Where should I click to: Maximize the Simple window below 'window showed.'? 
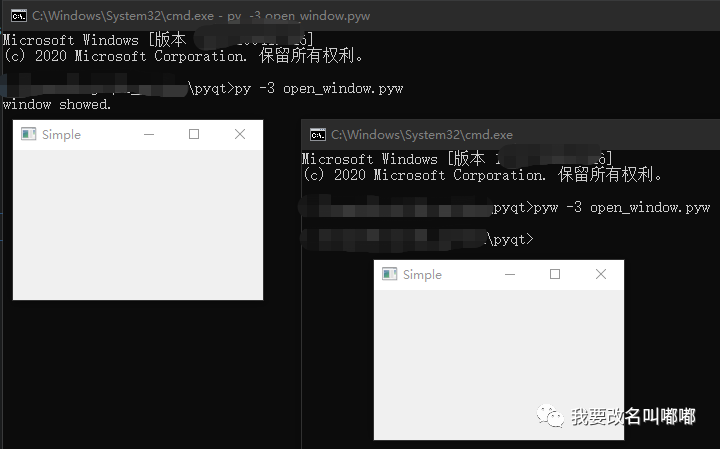[x=194, y=134]
